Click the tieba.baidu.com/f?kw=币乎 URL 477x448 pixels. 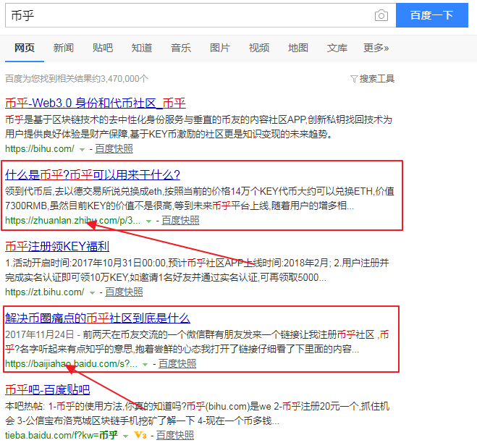62,435
